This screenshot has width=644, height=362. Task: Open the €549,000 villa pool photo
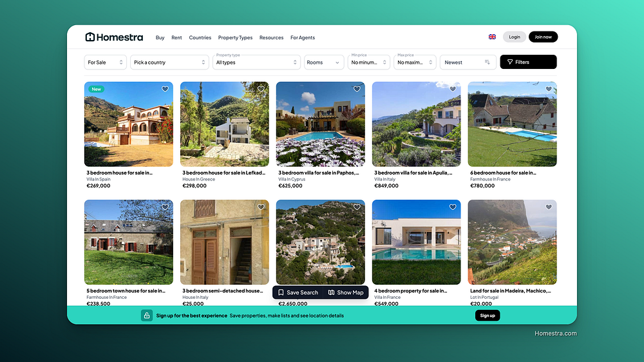pos(417,242)
